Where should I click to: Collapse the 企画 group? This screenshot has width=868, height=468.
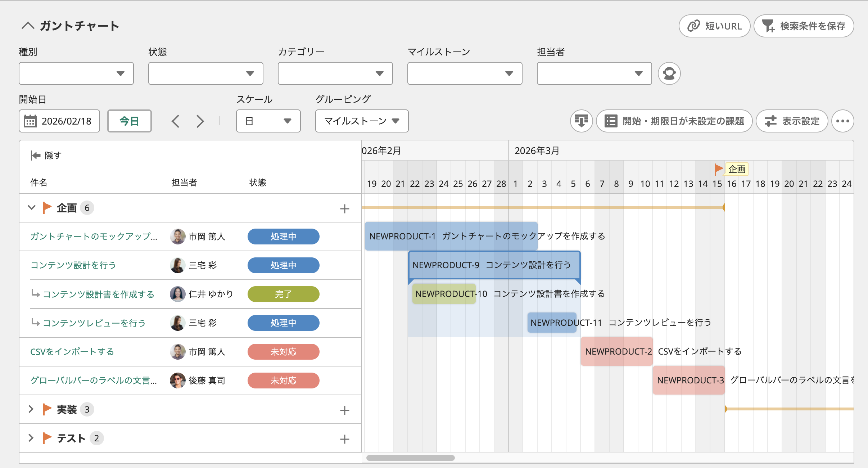click(x=32, y=208)
